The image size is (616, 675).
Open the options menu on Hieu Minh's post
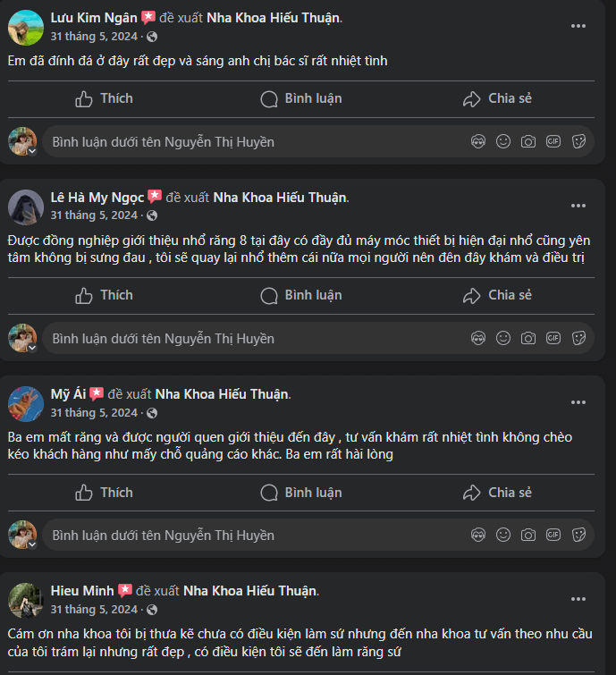click(x=578, y=599)
